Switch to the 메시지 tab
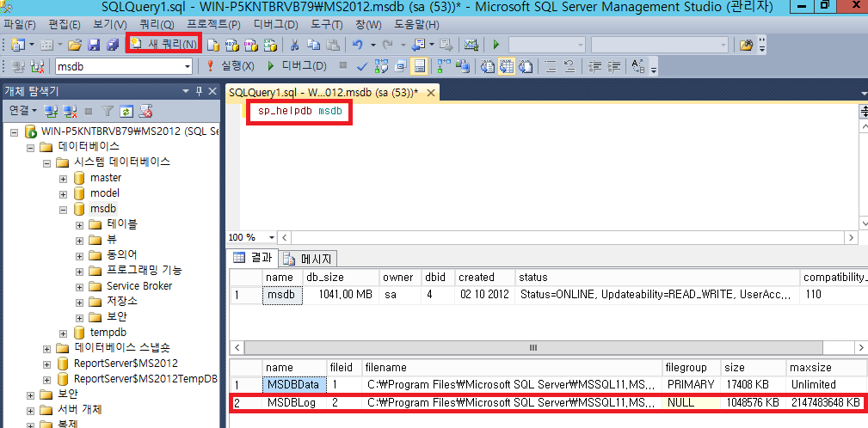Screen dimensions: 868x428 [310, 258]
